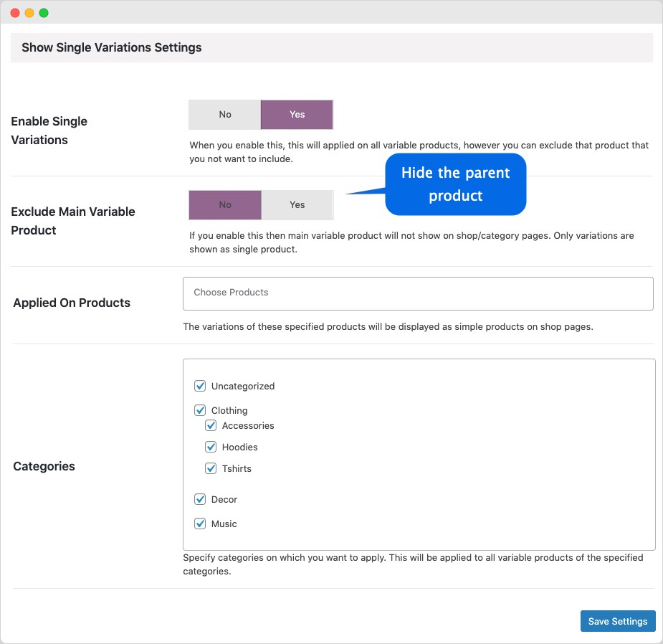Minimize the window using the yellow button

[29, 12]
